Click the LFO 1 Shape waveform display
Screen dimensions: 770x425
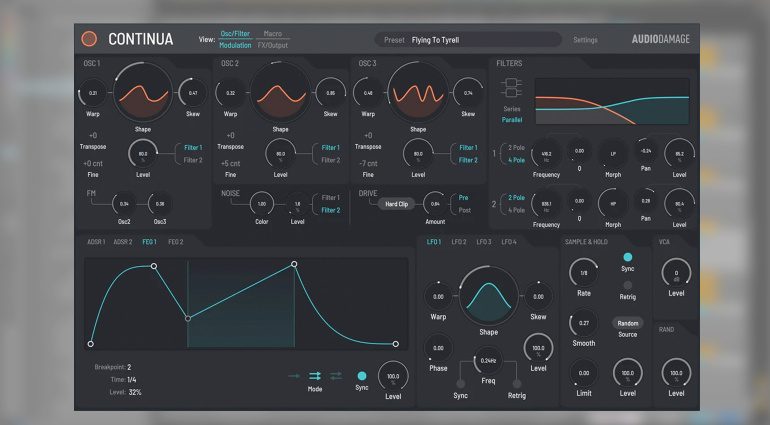(x=488, y=296)
